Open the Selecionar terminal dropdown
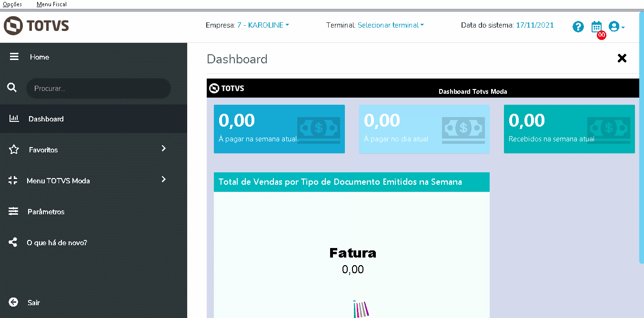Viewport: 644px width, 318px height. [x=391, y=25]
